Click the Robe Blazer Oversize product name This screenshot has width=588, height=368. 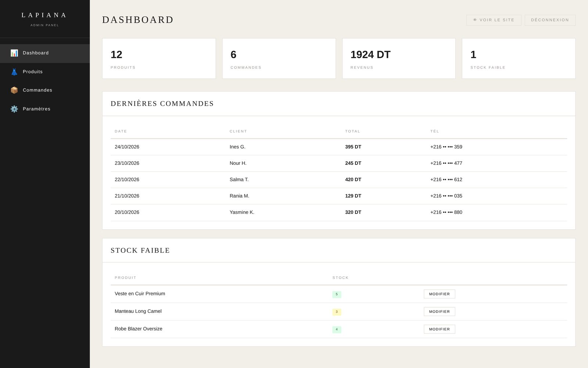tap(139, 329)
